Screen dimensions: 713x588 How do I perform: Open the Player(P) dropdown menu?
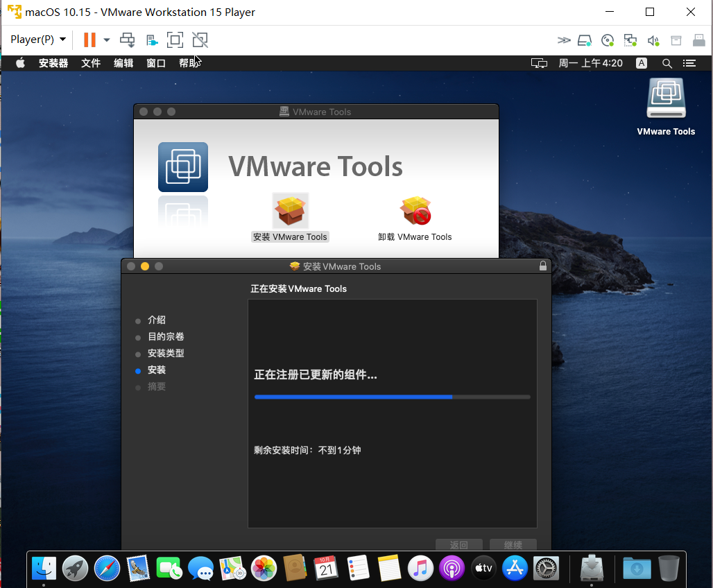pyautogui.click(x=38, y=40)
